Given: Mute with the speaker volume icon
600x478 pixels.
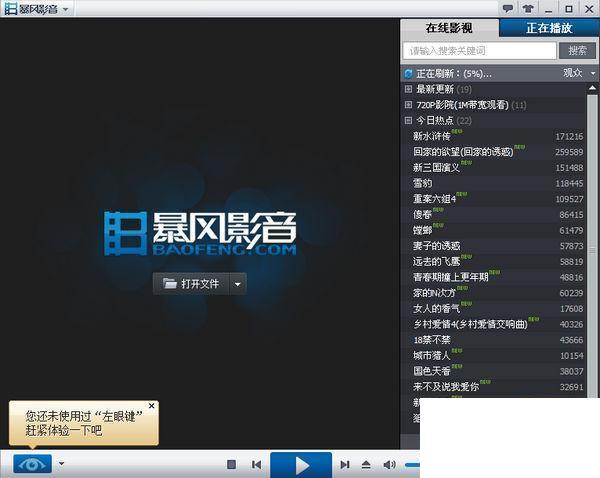Looking at the screenshot, I should coord(389,465).
